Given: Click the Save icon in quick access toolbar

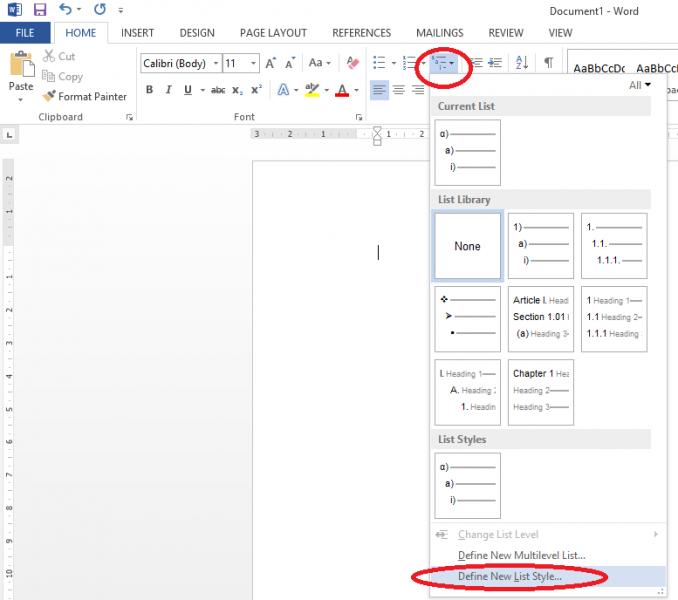Looking at the screenshot, I should pyautogui.click(x=40, y=10).
